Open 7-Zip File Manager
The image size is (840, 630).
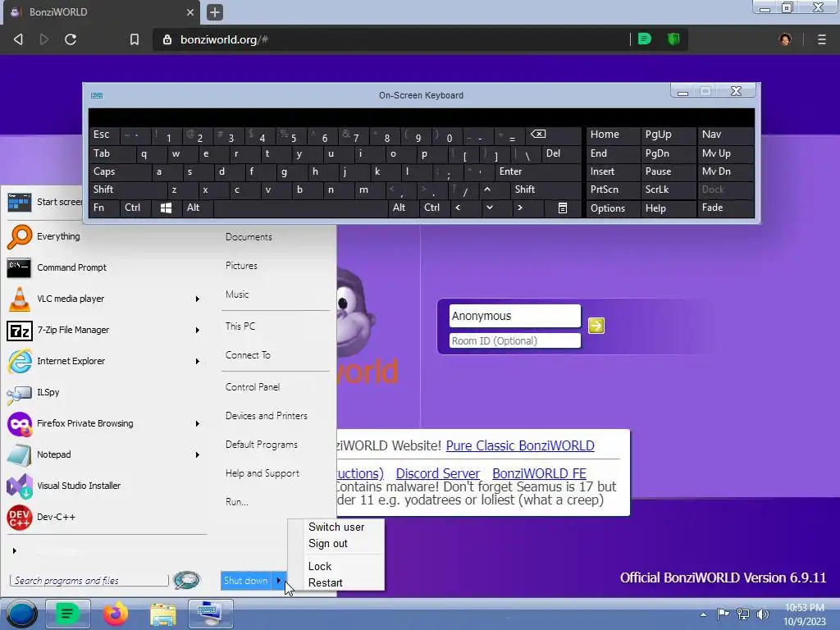tap(73, 330)
